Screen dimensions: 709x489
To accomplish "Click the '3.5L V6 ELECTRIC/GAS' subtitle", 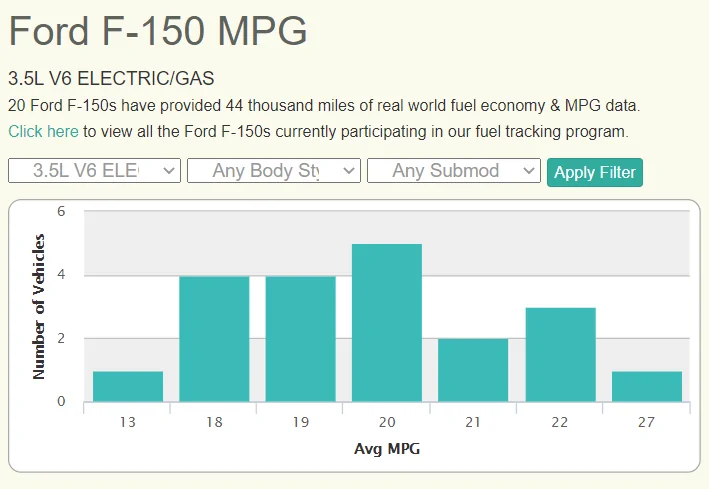I will 111,79.
